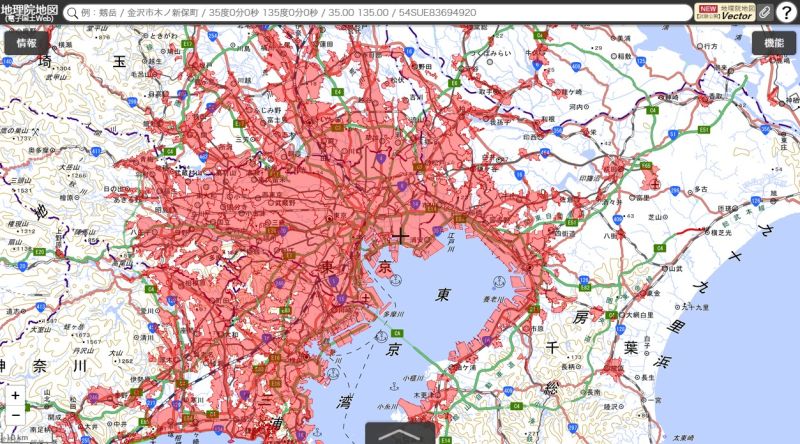Image resolution: width=800 pixels, height=444 pixels.
Task: Expand the bottom panel chevron handle
Action: (400, 434)
